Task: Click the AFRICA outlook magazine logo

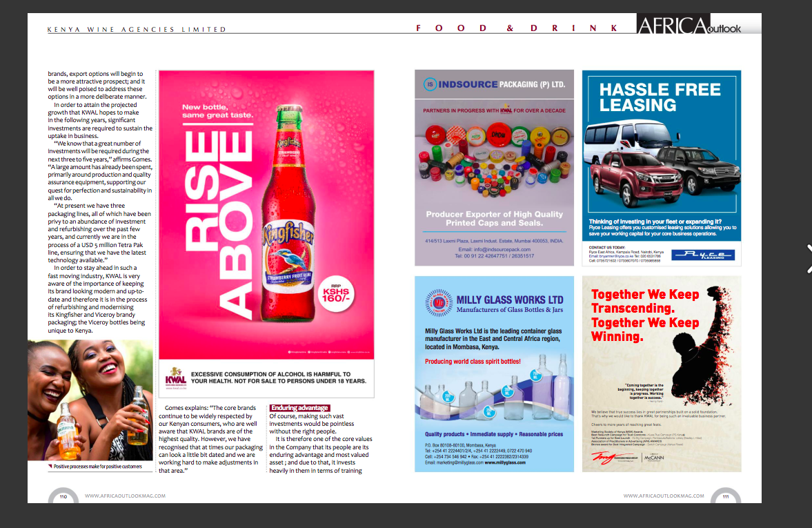Action: (689, 24)
